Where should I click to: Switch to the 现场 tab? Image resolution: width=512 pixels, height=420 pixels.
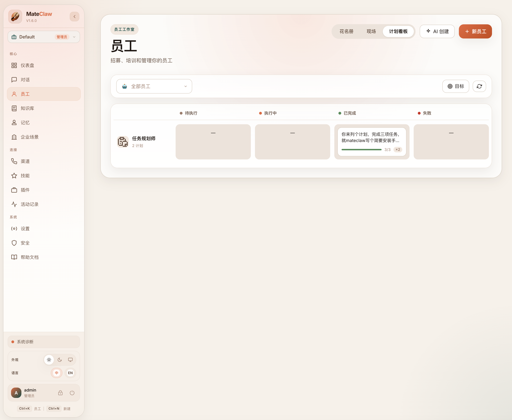coord(371,31)
